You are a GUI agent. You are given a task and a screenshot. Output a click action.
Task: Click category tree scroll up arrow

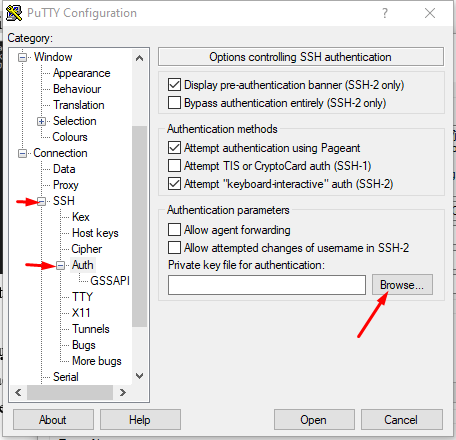click(x=140, y=58)
